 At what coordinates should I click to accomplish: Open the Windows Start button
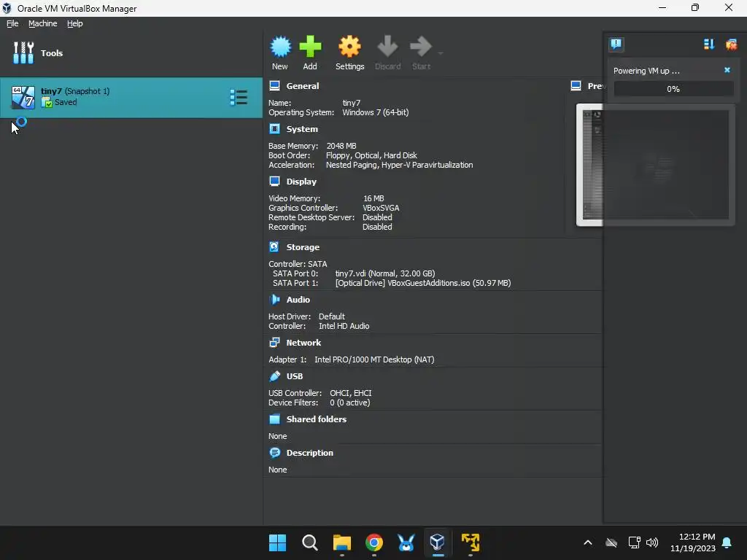(x=278, y=542)
